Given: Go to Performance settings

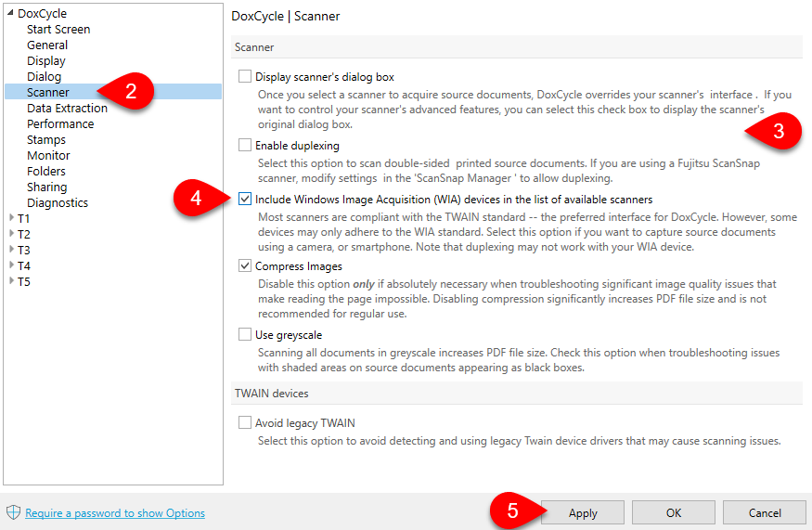Looking at the screenshot, I should click(x=60, y=123).
